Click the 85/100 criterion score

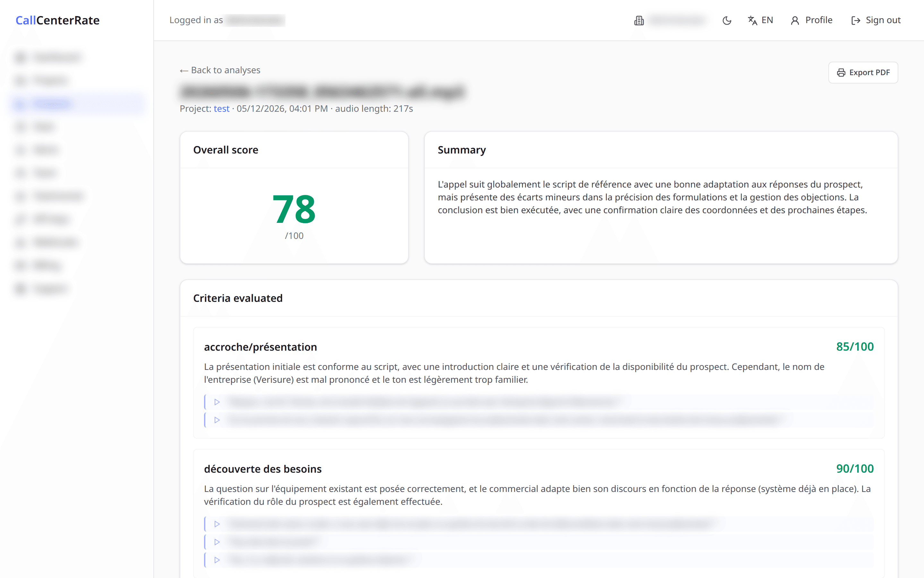tap(855, 347)
